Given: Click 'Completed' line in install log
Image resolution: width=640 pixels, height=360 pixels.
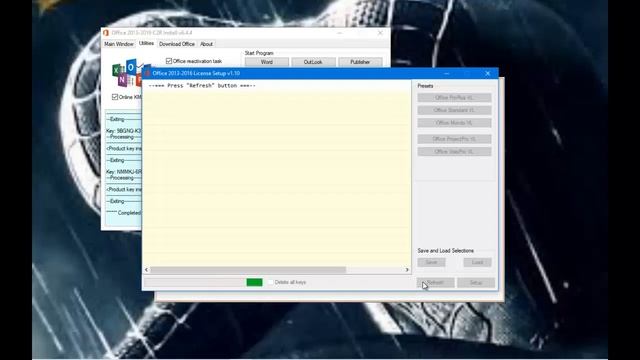Looking at the screenshot, I should [x=124, y=213].
